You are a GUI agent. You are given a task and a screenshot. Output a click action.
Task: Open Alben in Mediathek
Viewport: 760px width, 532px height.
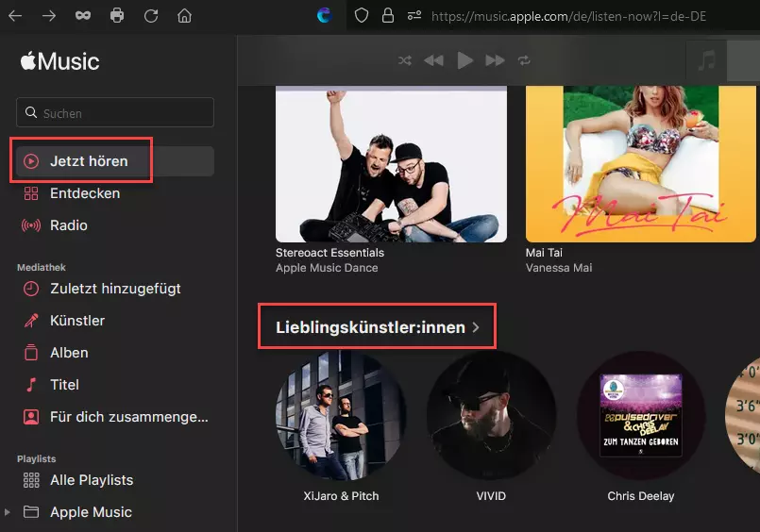(115, 353)
